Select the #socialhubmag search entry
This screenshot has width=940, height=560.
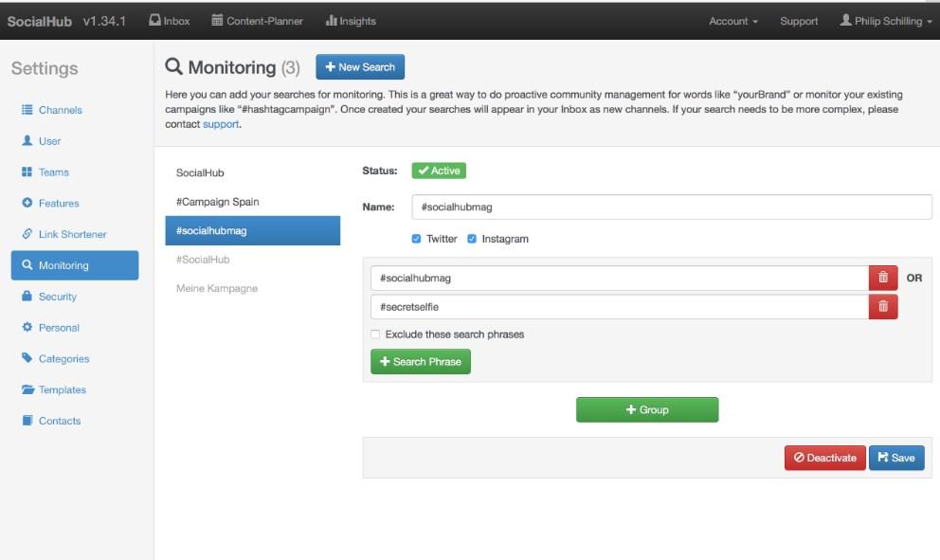point(252,230)
